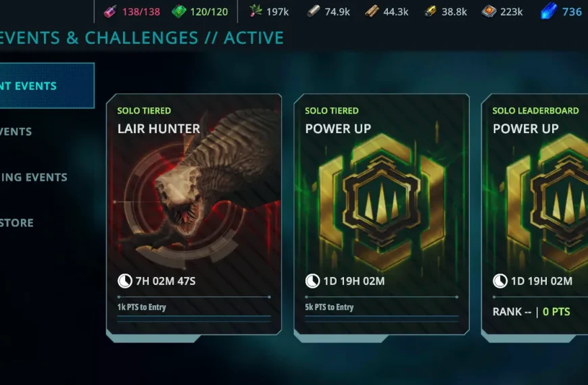The image size is (588, 385).
Task: Click the blue crystal currency icon
Action: coord(548,11)
